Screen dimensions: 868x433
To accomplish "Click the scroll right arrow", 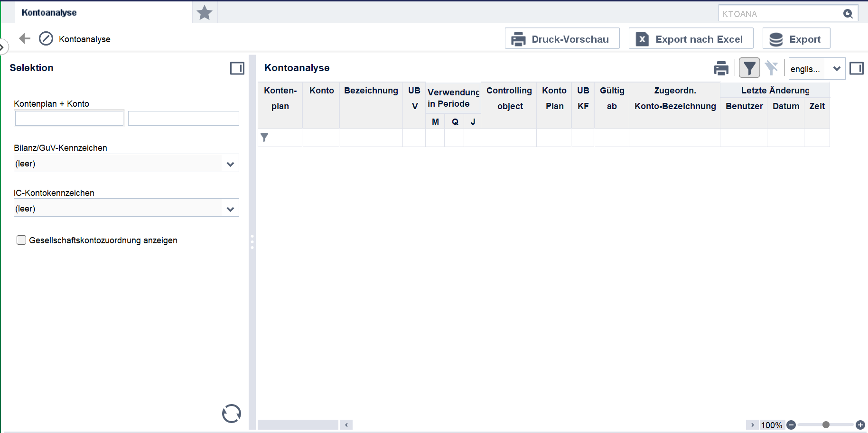I will pyautogui.click(x=752, y=424).
